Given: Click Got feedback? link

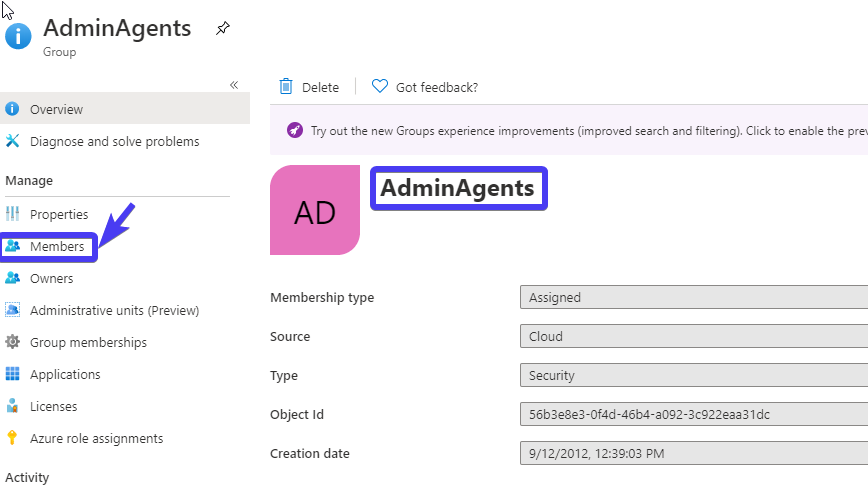Looking at the screenshot, I should tap(437, 87).
